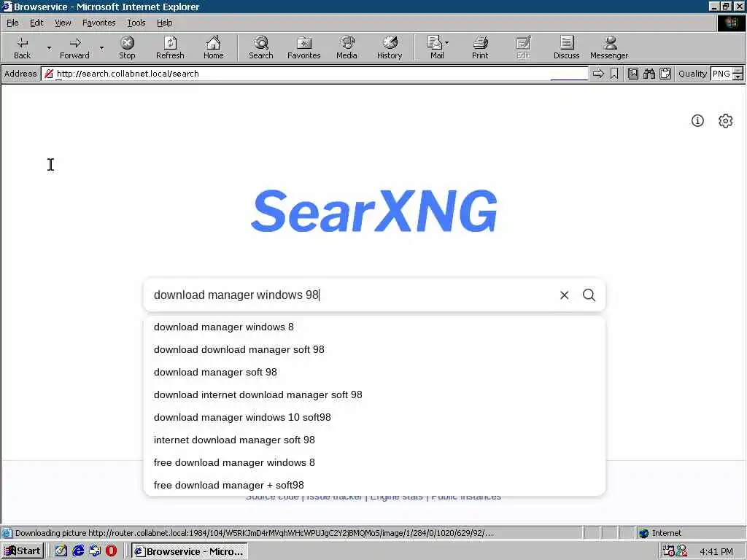This screenshot has width=747, height=560.
Task: Click first quick launch icon beside Start
Action: pos(61,551)
